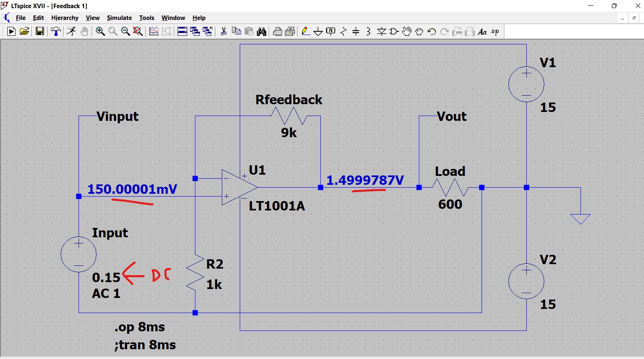Save the schematic with the floppy icon
The height and width of the screenshot is (359, 644).
(39, 31)
